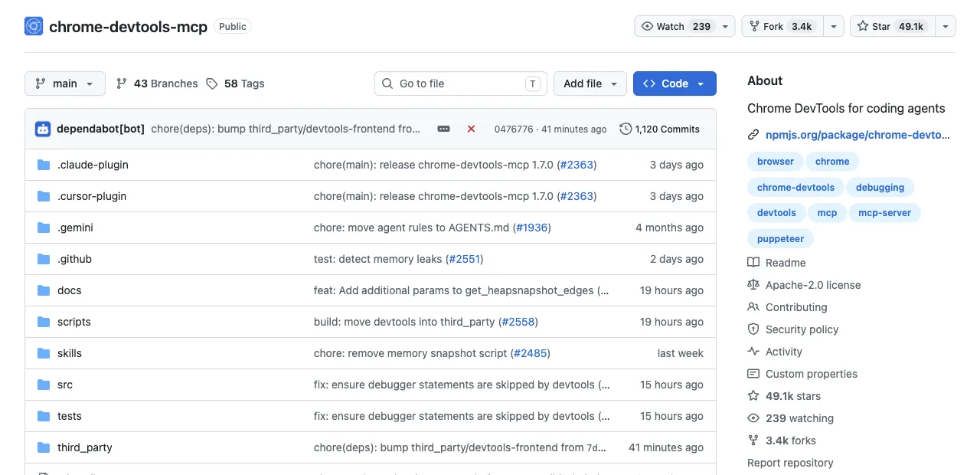This screenshot has width=980, height=475.
Task: Click the tests folder icon
Action: [x=44, y=416]
